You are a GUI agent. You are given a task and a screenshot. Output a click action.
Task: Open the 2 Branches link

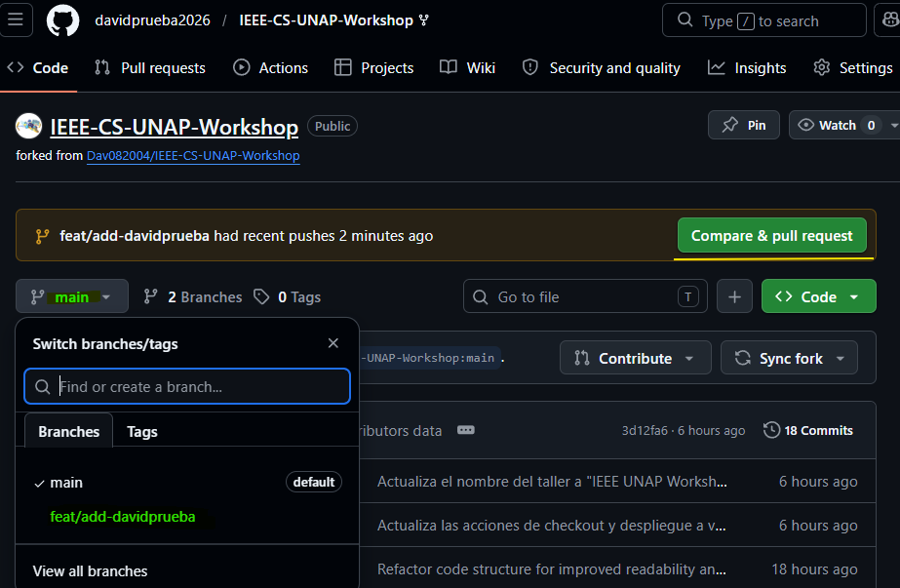coord(193,296)
